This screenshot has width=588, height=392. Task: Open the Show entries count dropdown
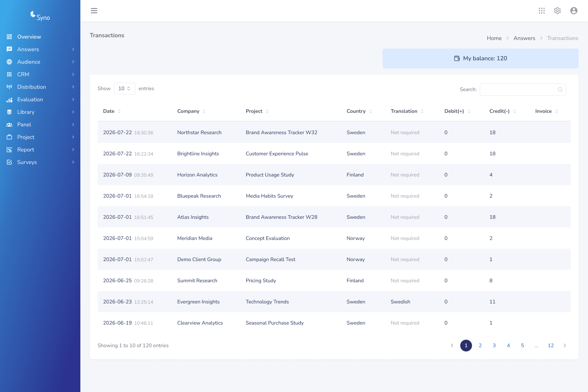click(x=125, y=89)
